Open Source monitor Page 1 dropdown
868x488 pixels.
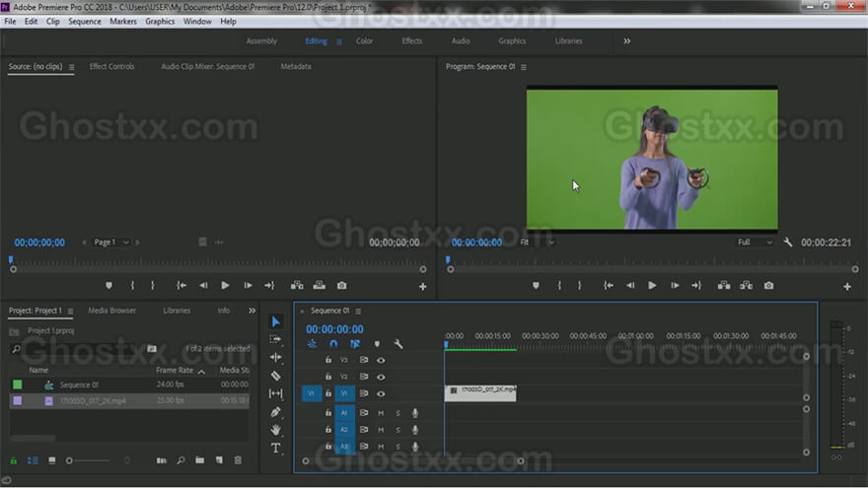tap(110, 243)
